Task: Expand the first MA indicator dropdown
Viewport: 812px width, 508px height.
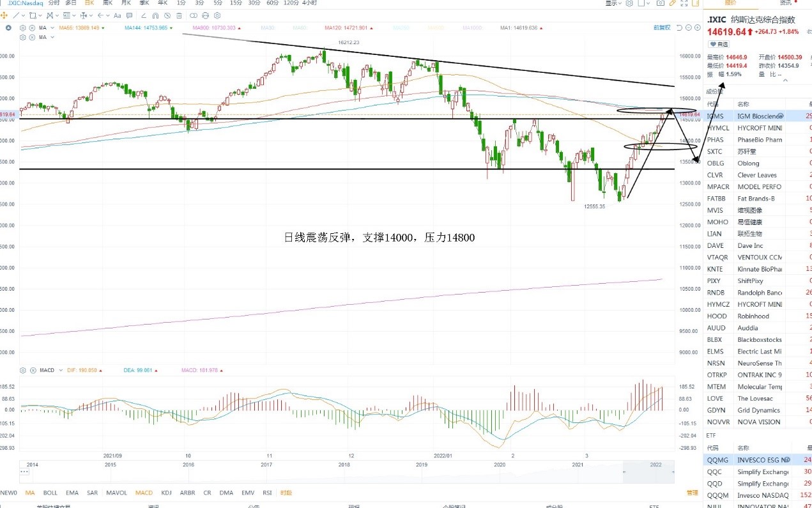Action: 52,28
